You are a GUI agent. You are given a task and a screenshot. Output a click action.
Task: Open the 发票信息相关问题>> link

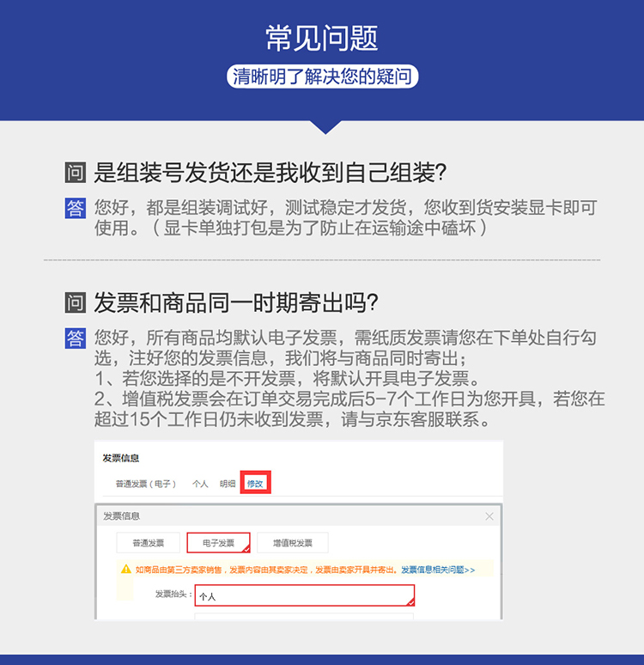tap(438, 570)
